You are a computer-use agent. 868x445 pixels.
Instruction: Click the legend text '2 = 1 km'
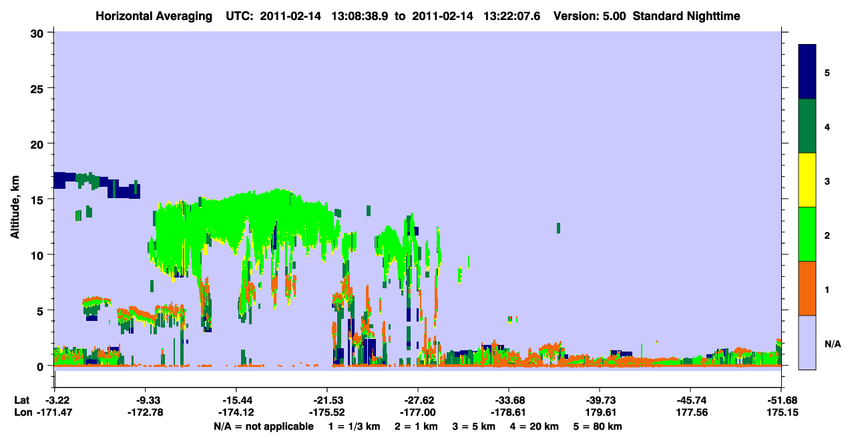click(416, 426)
